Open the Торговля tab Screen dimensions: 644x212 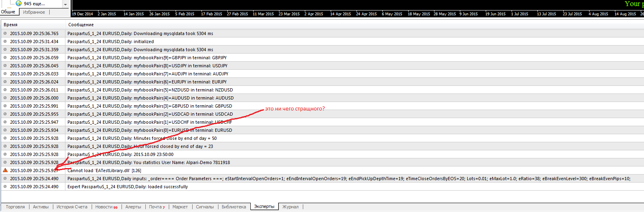pos(15,207)
